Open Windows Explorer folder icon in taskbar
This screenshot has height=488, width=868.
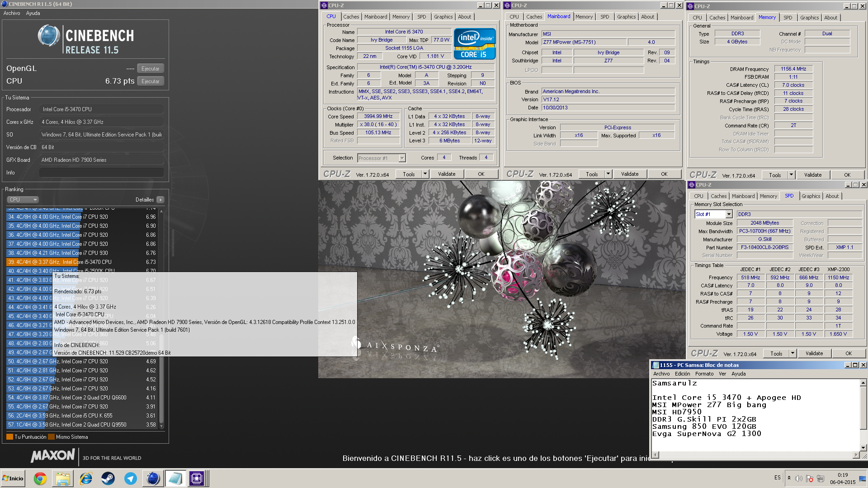point(63,478)
